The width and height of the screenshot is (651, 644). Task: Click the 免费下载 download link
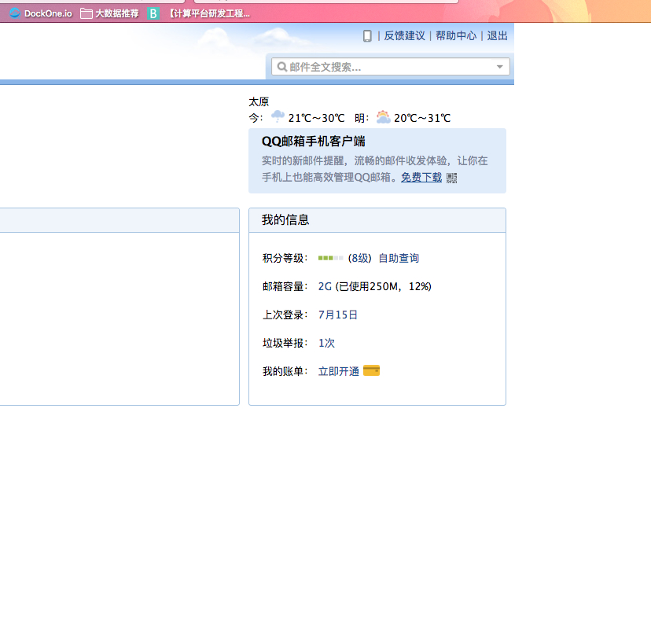tap(421, 178)
